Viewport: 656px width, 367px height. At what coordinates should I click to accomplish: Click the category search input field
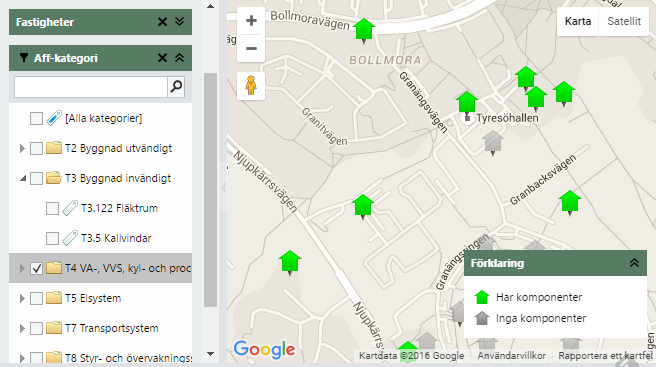pos(91,87)
